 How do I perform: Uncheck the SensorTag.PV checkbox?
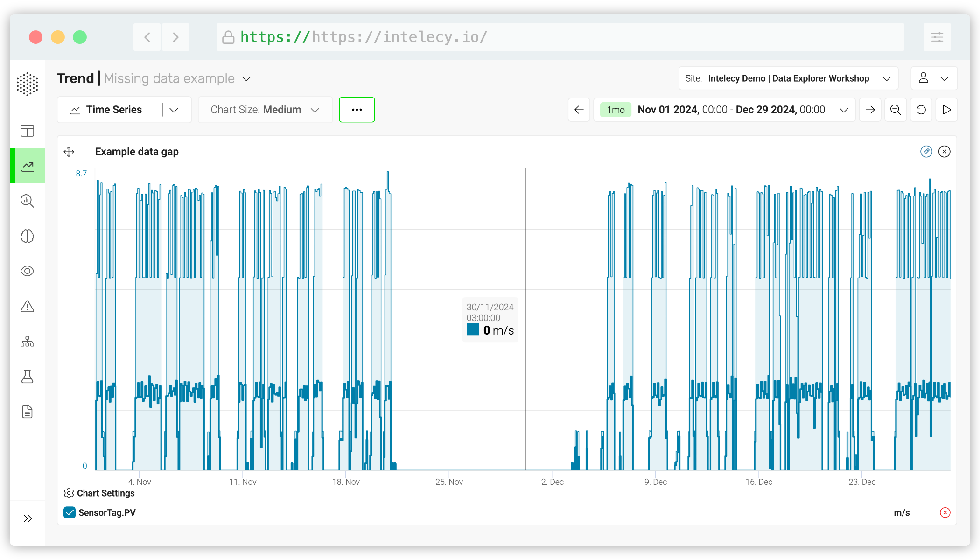pos(70,512)
